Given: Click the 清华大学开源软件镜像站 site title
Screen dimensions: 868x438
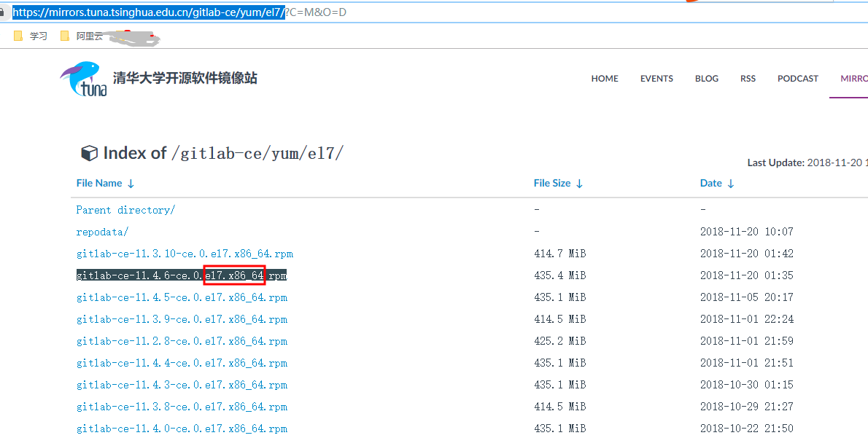Looking at the screenshot, I should pos(185,78).
